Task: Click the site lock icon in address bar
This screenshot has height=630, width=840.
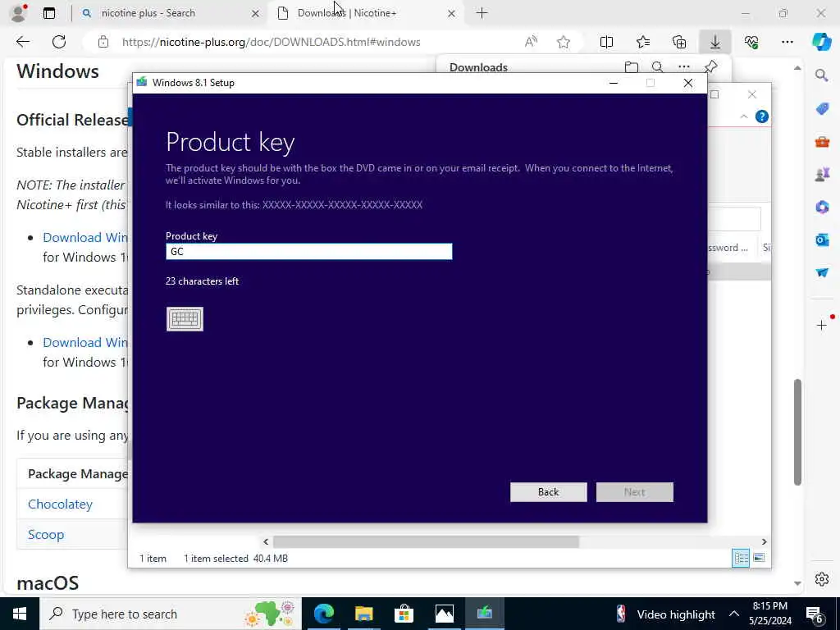Action: click(103, 42)
